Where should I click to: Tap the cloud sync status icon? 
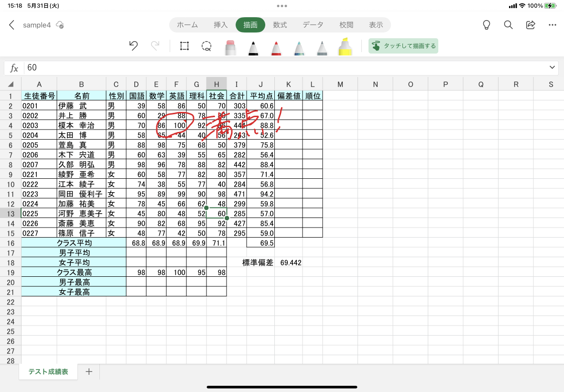point(60,25)
